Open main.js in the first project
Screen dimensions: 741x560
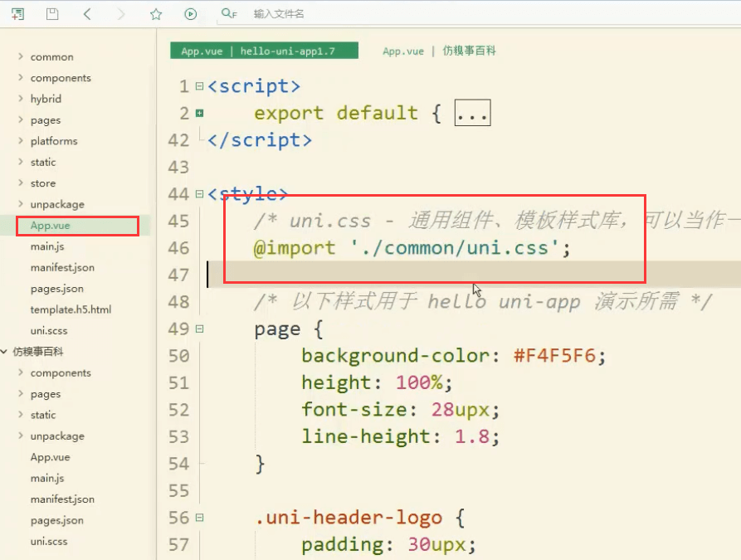coord(47,246)
